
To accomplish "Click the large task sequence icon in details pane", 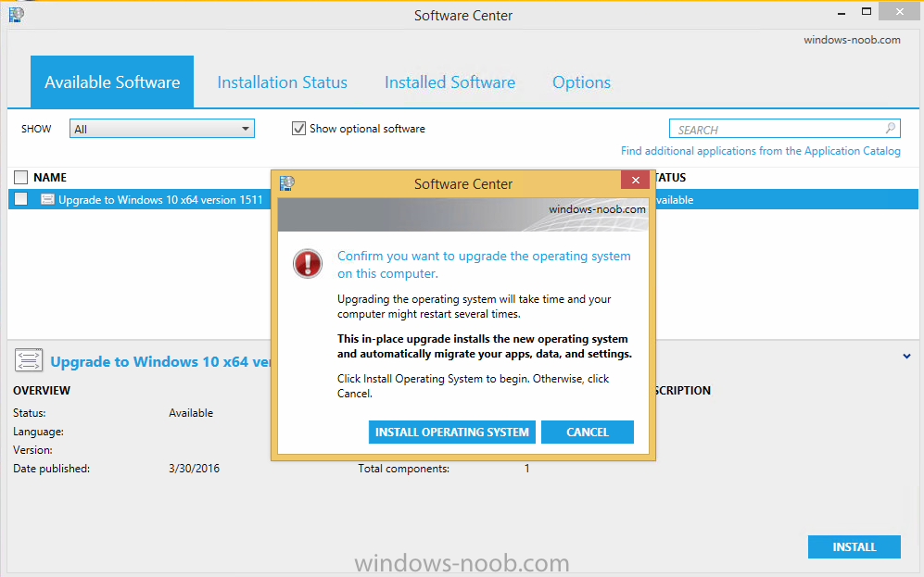I will click(x=29, y=360).
